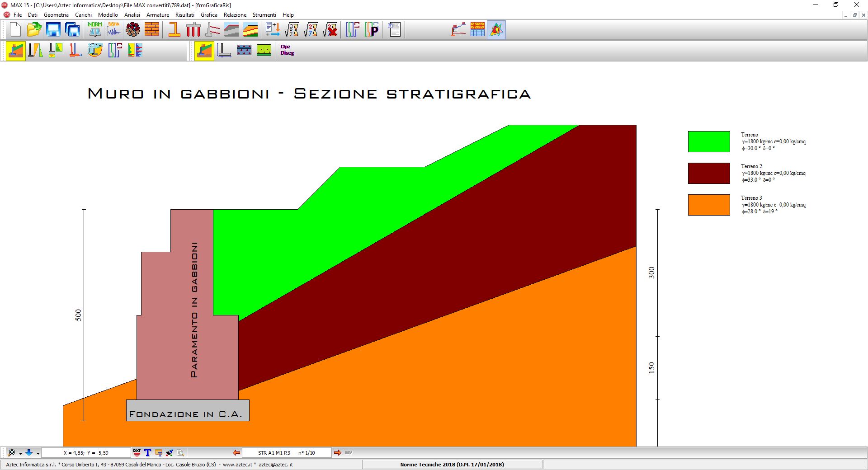Click the brick wall materials icon

[x=152, y=30]
